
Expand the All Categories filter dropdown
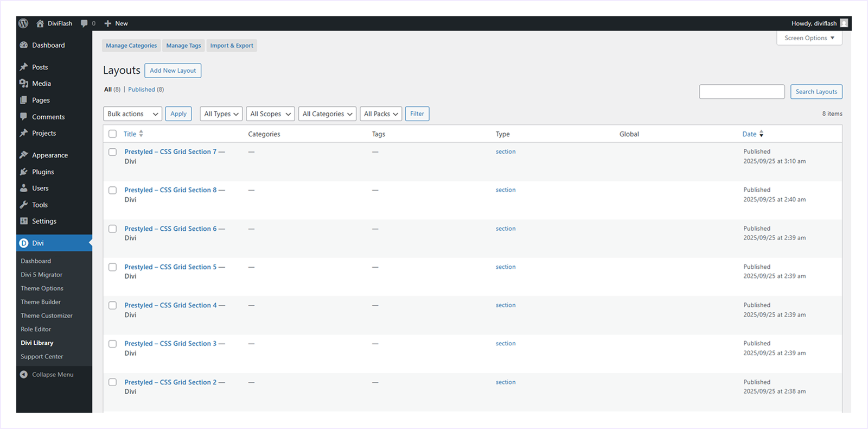[327, 114]
